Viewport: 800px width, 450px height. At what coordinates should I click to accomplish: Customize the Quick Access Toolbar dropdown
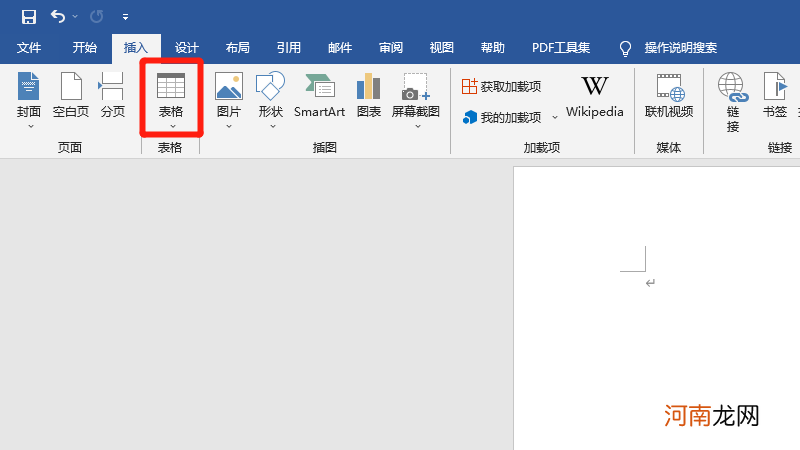[x=125, y=17]
